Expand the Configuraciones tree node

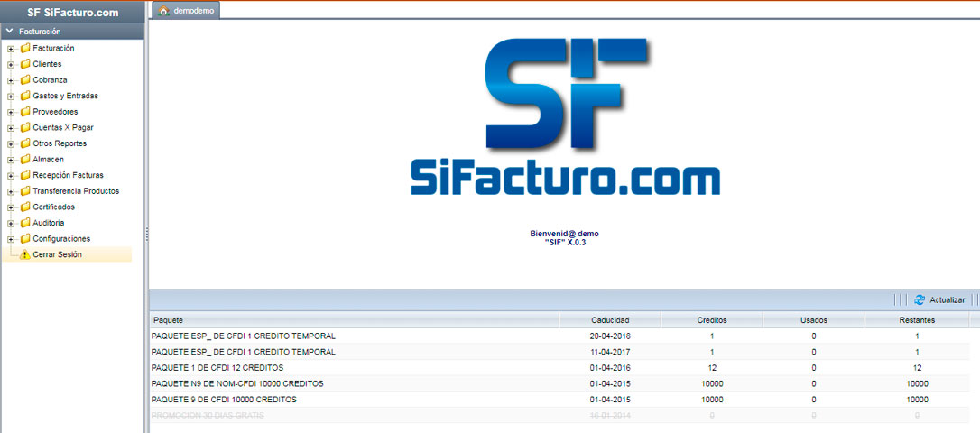pos(11,239)
